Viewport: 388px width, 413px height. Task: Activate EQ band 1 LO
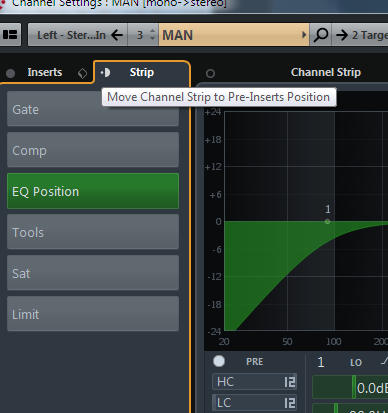coord(321,362)
